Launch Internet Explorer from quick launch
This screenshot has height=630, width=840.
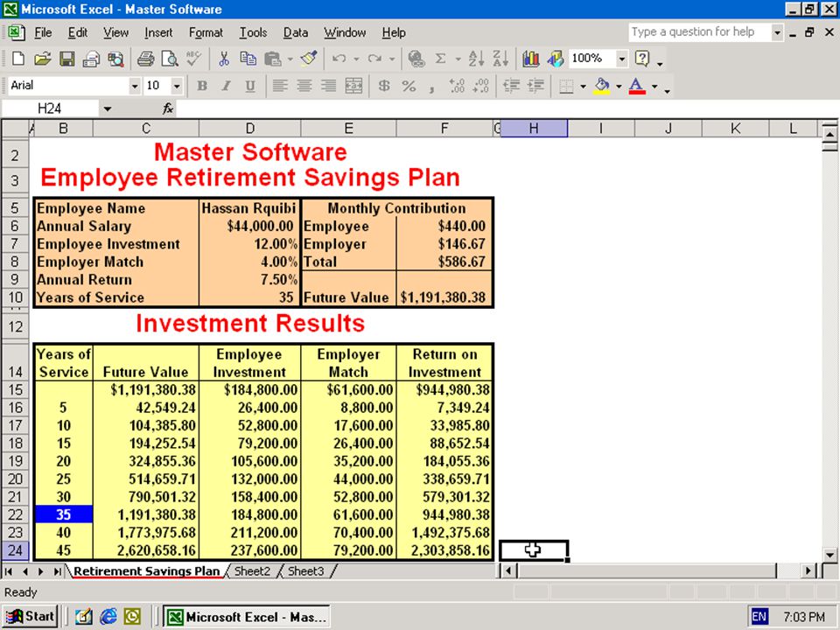point(108,617)
